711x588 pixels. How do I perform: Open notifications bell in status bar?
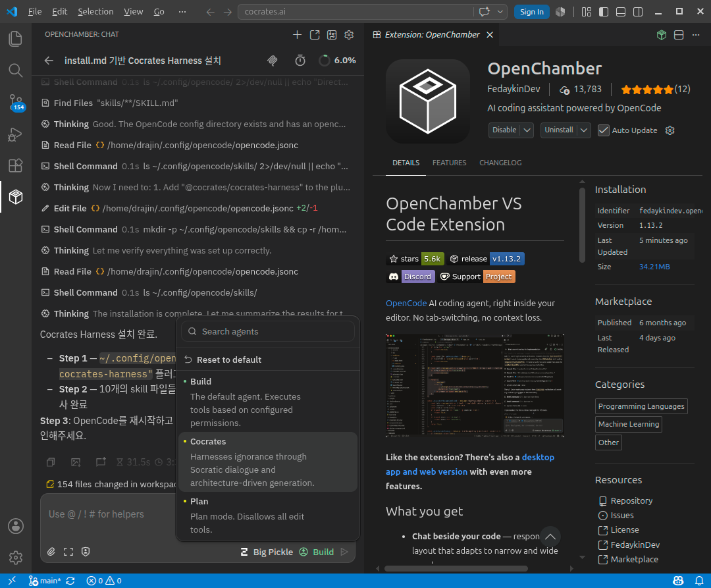tap(699, 581)
